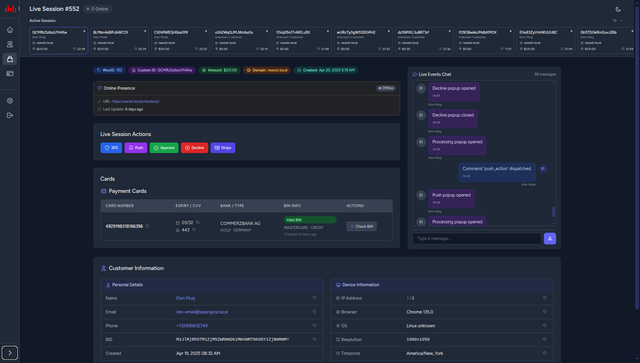Click the refresh sessions icon below the moon

coord(615,20)
